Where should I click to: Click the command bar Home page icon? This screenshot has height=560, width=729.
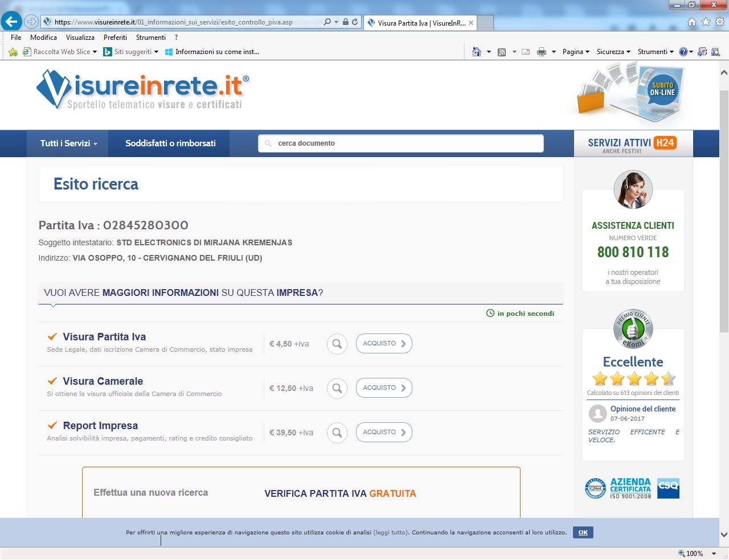click(477, 52)
